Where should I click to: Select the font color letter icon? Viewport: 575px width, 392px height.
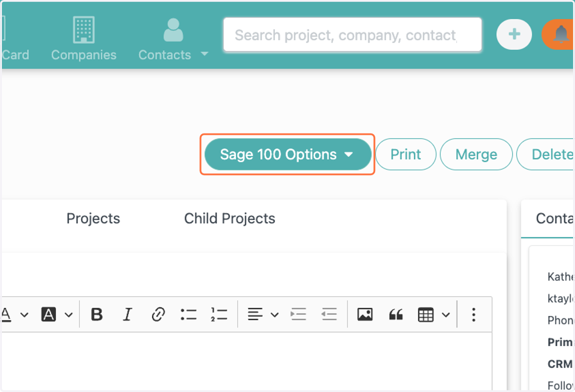click(6, 314)
